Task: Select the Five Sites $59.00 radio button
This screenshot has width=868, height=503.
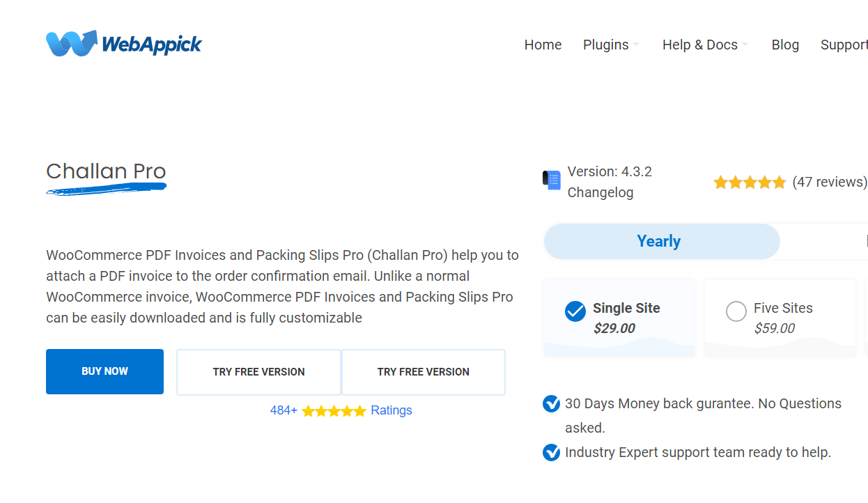Action: coord(736,311)
